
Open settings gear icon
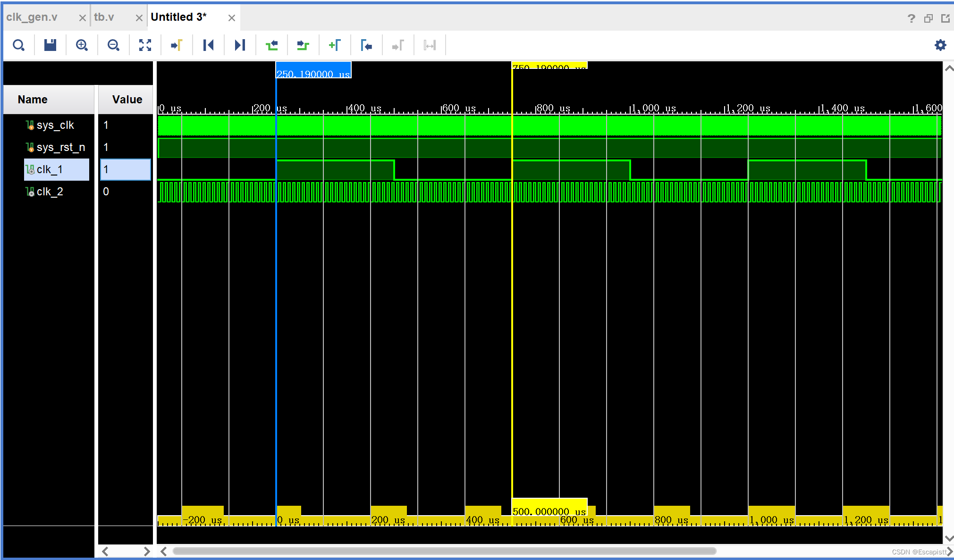[941, 45]
